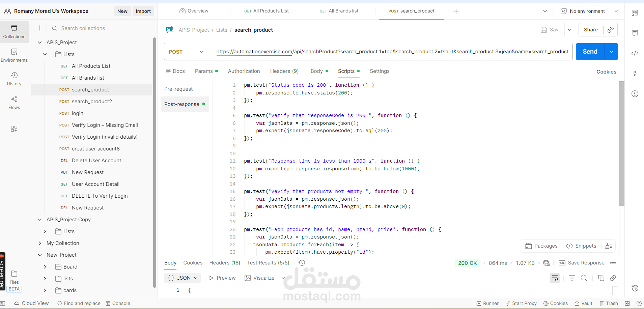Open the Files BETA panel
The width and height of the screenshot is (644, 309).
point(14,281)
